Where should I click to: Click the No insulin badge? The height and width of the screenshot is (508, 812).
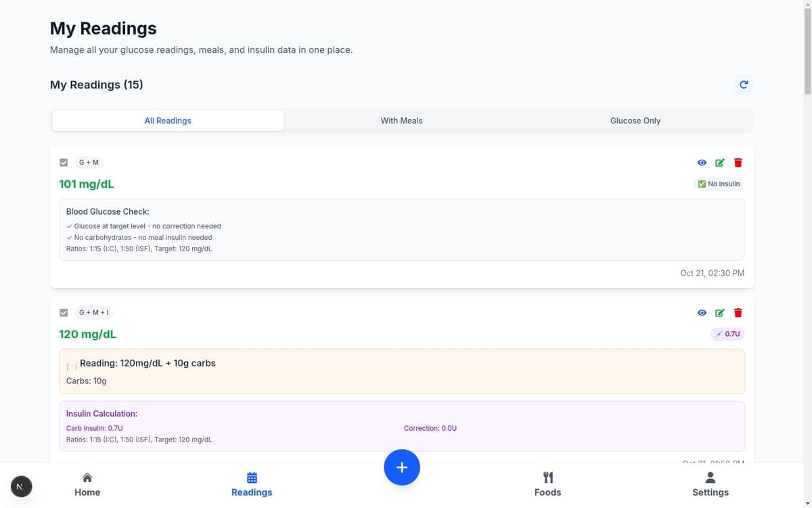(719, 184)
